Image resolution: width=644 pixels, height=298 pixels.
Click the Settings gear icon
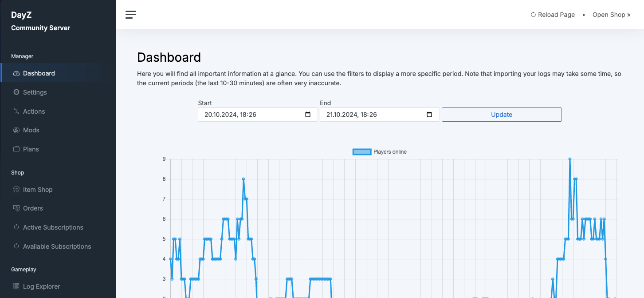click(x=16, y=92)
